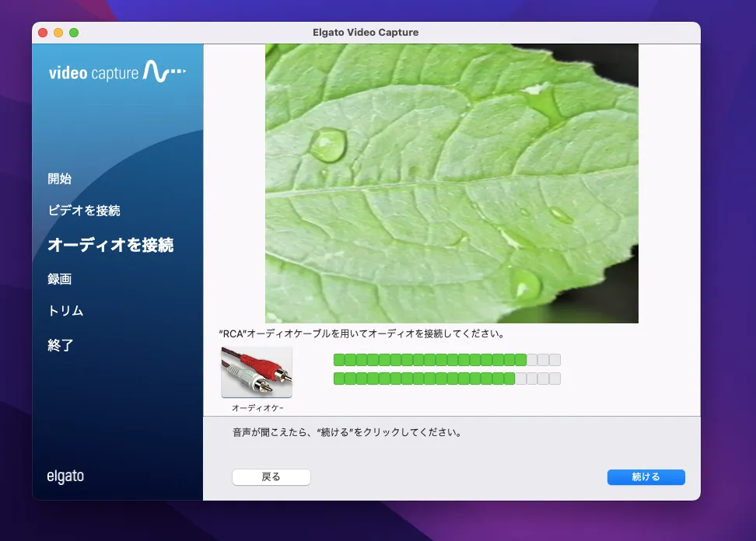The height and width of the screenshot is (541, 756).
Task: Zoom window with green button
Action: coord(74,33)
